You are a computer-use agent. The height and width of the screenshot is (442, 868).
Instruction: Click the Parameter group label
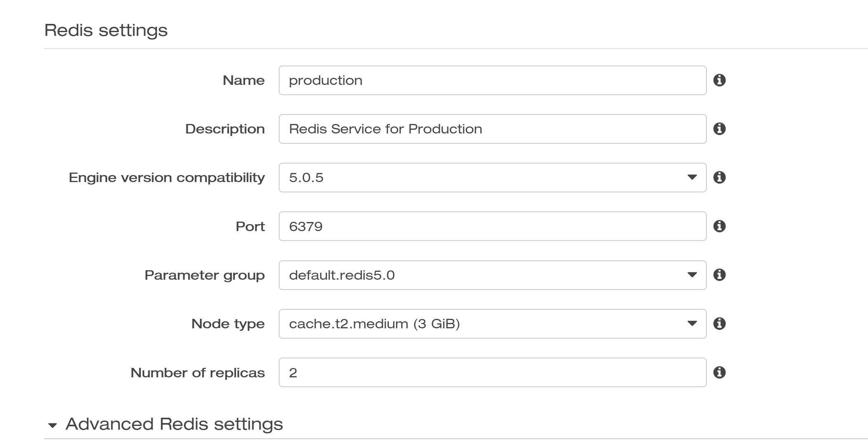205,275
